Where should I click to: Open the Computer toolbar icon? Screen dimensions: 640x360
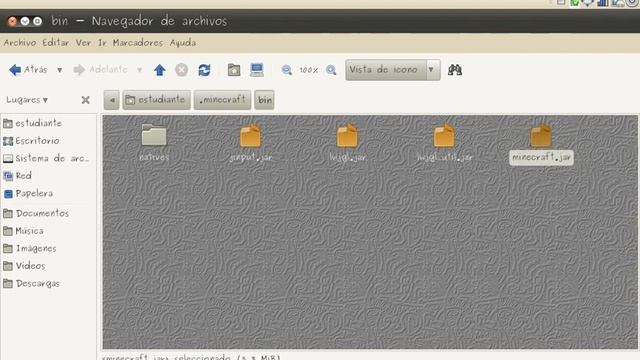(257, 70)
